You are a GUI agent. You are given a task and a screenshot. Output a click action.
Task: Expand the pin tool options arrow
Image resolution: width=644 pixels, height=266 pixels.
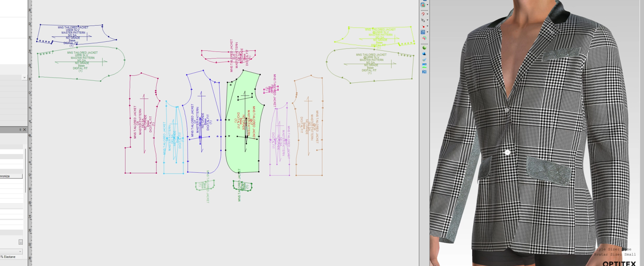(427, 26)
